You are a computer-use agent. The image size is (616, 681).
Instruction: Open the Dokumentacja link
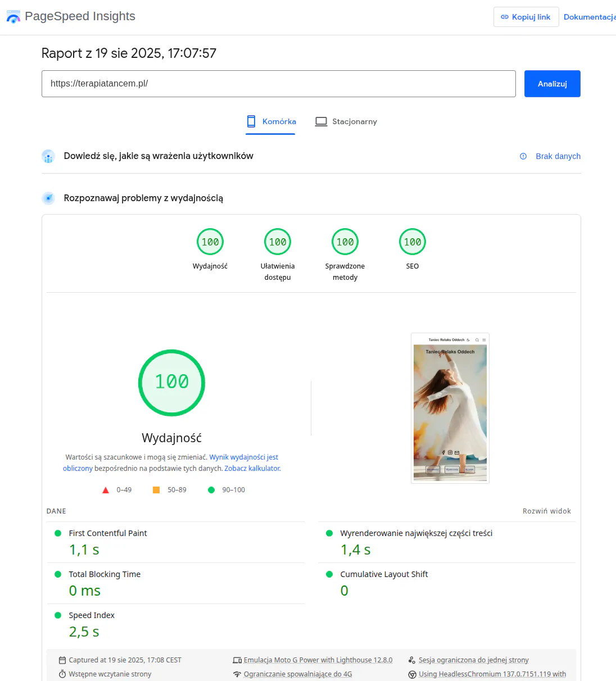pos(589,17)
